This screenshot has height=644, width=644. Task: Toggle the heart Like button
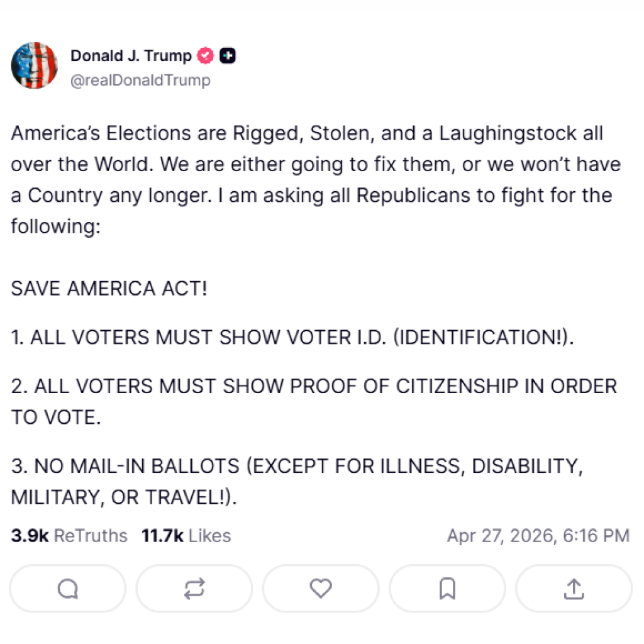[x=321, y=589]
